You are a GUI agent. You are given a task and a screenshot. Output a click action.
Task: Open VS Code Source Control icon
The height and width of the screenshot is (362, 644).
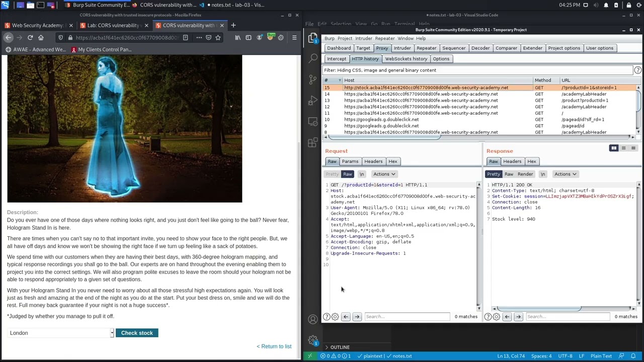click(312, 79)
